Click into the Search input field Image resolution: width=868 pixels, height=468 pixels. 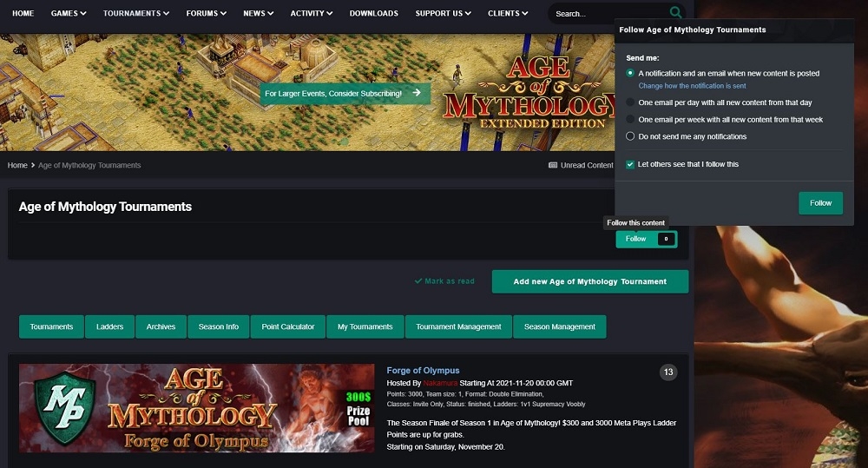click(608, 14)
